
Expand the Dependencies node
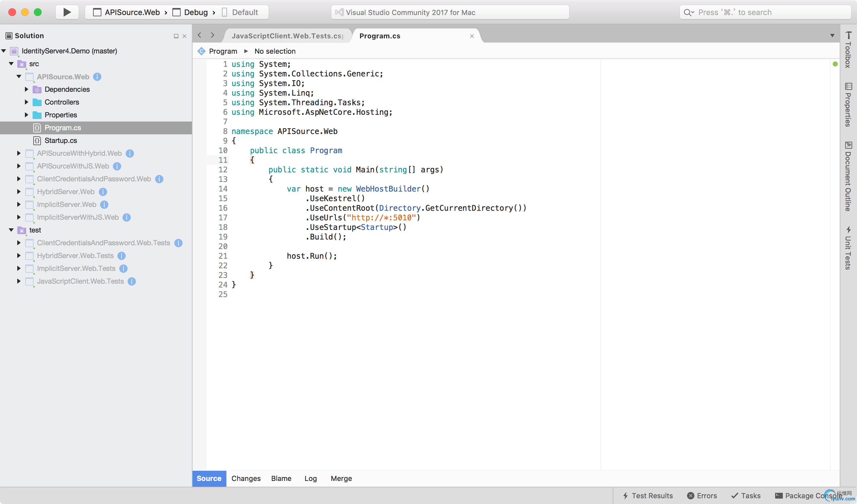pos(26,89)
